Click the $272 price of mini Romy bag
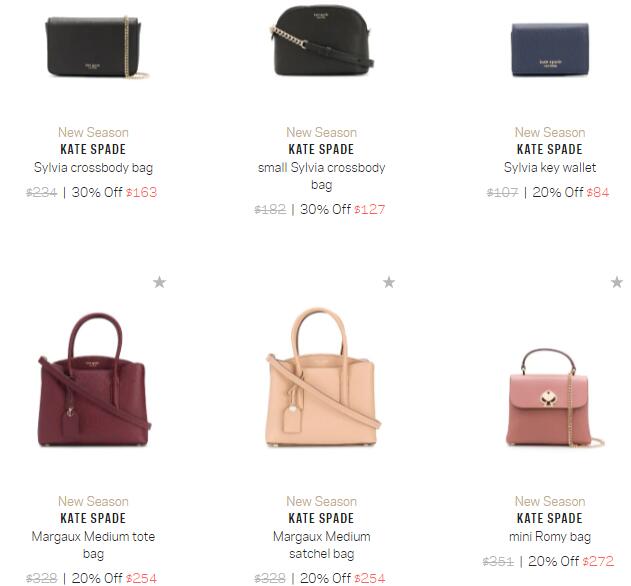The height and width of the screenshot is (586, 631). tap(598, 561)
